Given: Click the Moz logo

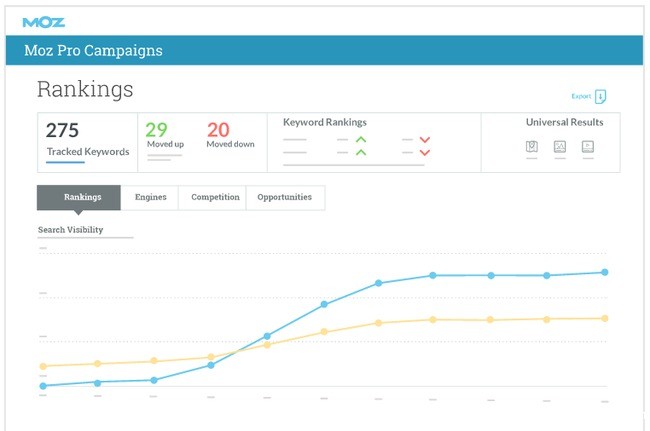Looking at the screenshot, I should 43,21.
